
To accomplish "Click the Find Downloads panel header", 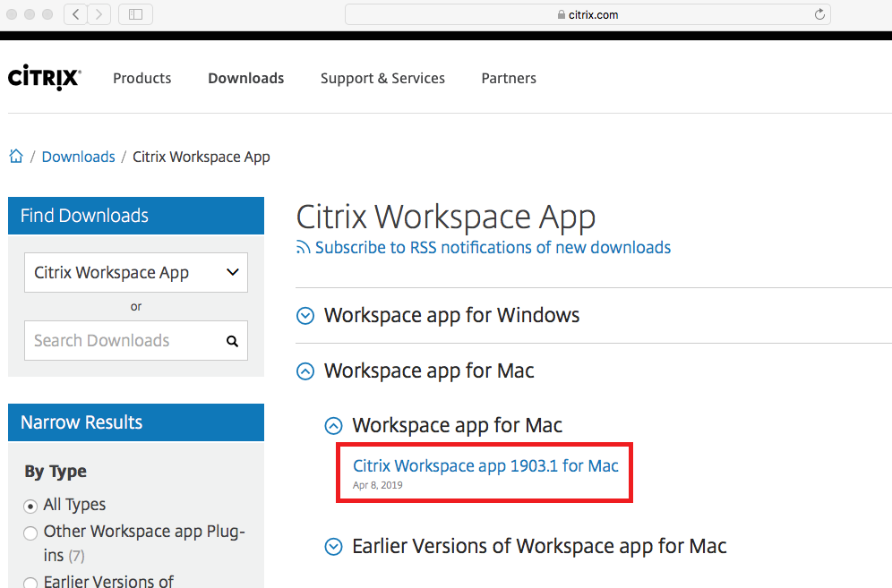I will pos(136,216).
